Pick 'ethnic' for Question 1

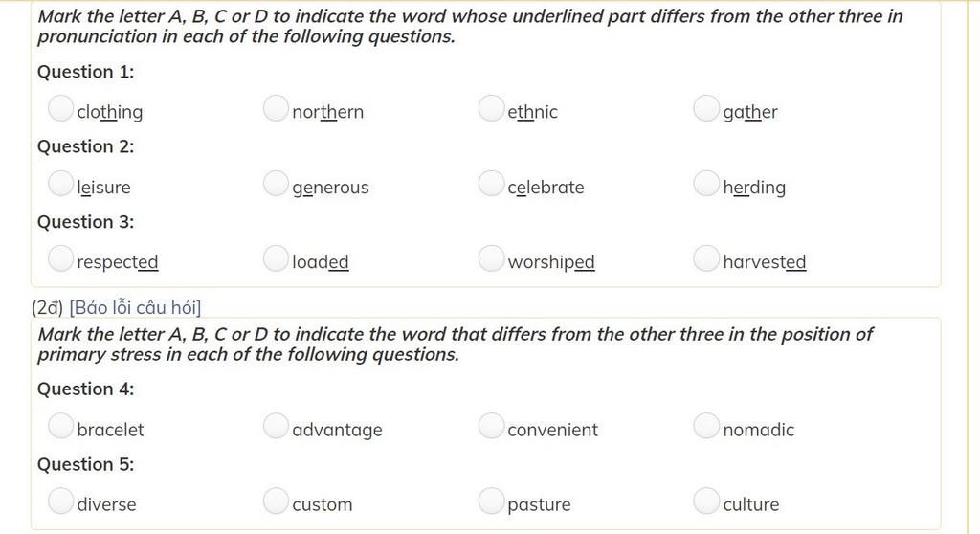(x=491, y=108)
